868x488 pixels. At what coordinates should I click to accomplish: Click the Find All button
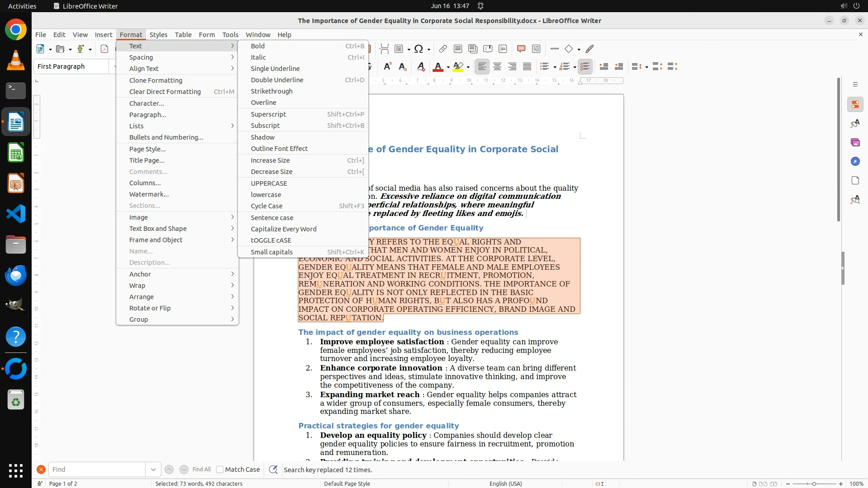click(201, 469)
